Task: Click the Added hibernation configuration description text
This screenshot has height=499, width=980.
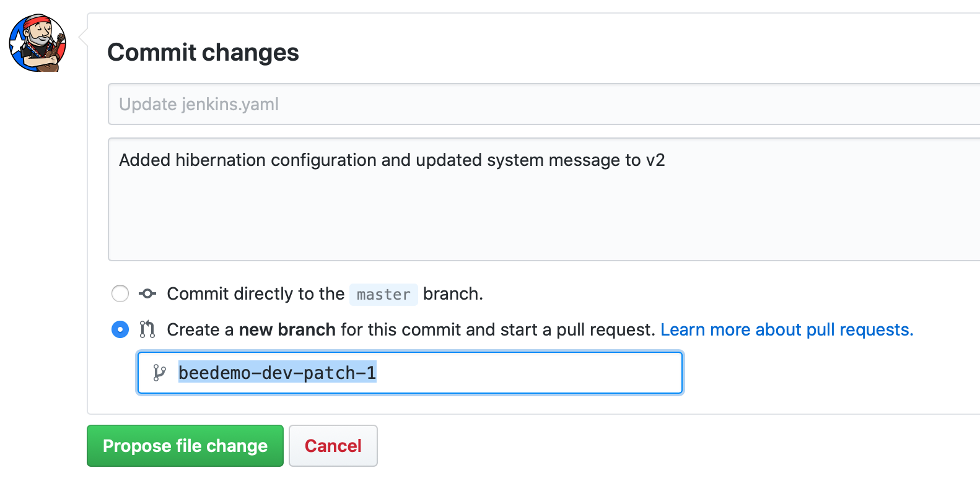Action: click(392, 160)
